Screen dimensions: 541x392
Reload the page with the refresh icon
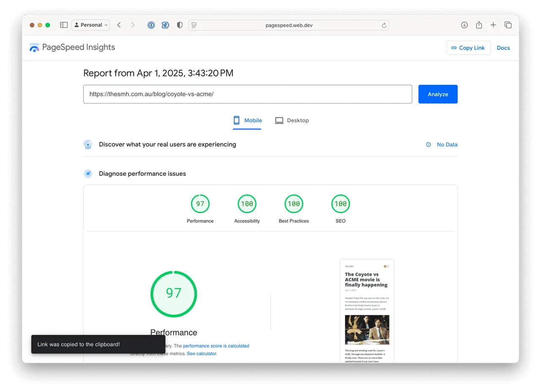click(x=384, y=25)
